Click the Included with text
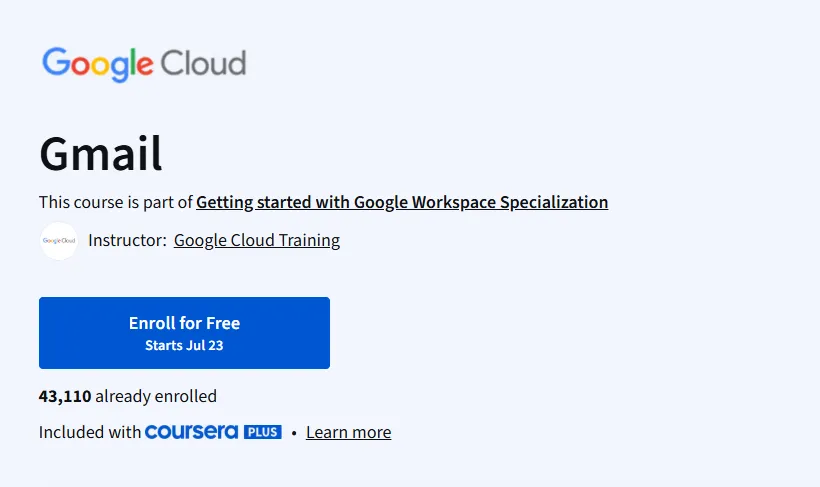This screenshot has height=487, width=820. (90, 432)
